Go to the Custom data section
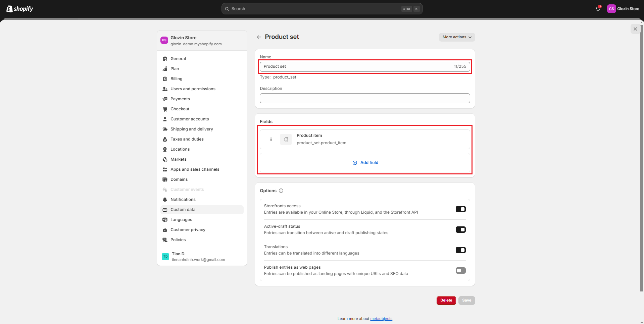Viewport: 644px width, 324px height. pos(183,210)
